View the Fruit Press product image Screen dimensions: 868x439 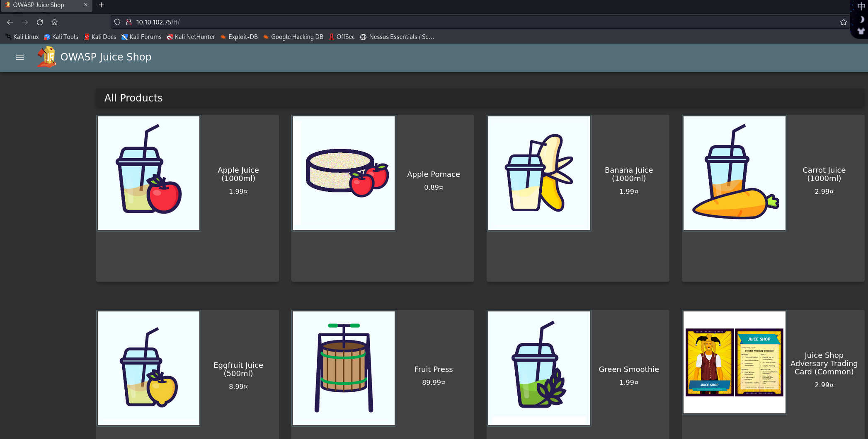point(344,368)
